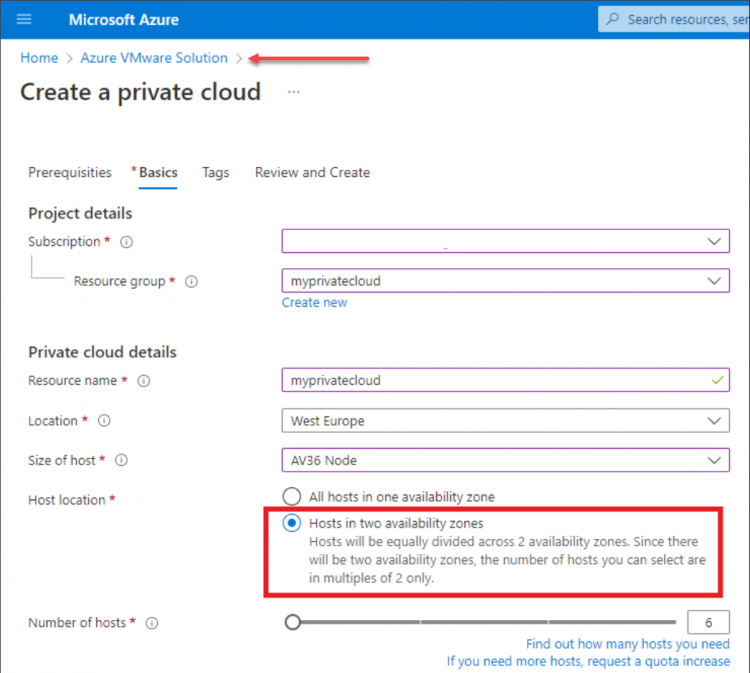The width and height of the screenshot is (750, 673).
Task: Switch to the Tags tab
Action: tap(216, 172)
